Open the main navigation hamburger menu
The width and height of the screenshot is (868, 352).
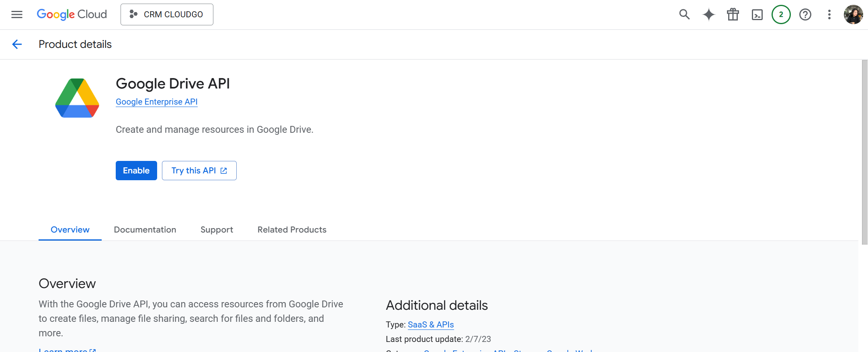(x=17, y=14)
